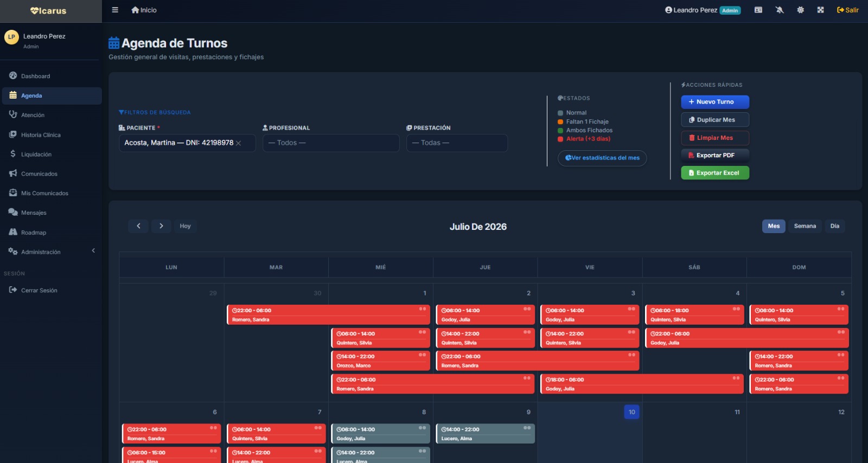Viewport: 868px width, 463px height.
Task: Switch to the Mes view
Action: coord(774,226)
